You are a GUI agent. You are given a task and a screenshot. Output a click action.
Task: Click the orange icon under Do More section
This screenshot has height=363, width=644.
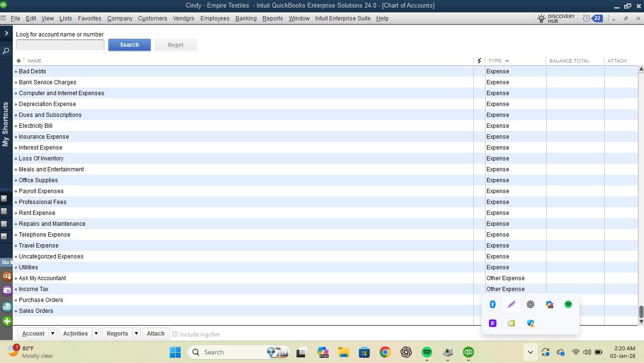[7, 276]
